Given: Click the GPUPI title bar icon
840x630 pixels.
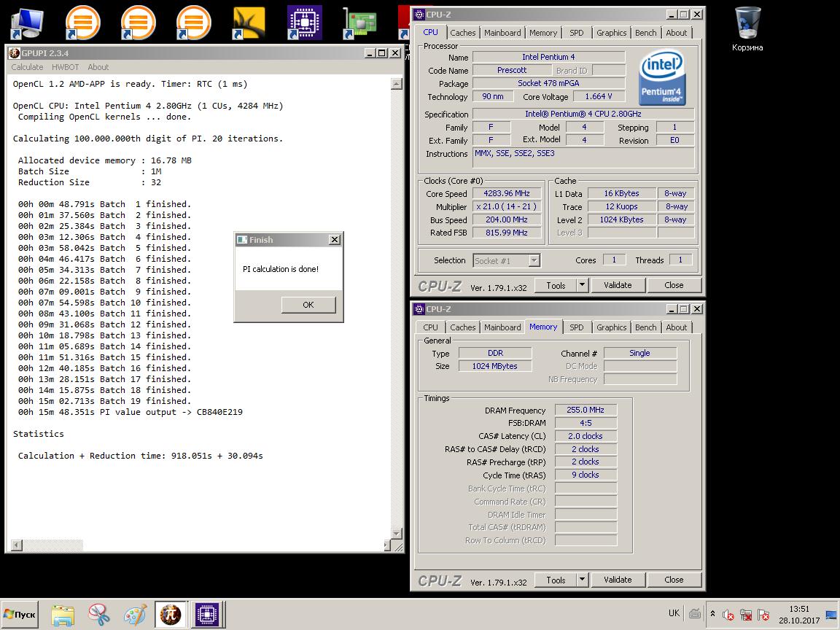Looking at the screenshot, I should (x=15, y=53).
